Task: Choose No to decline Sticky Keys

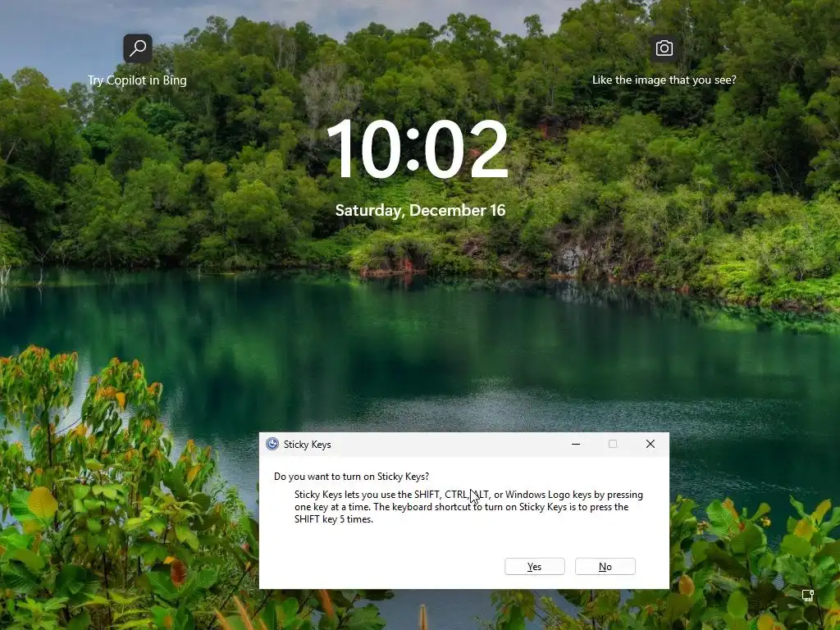Action: (x=605, y=566)
